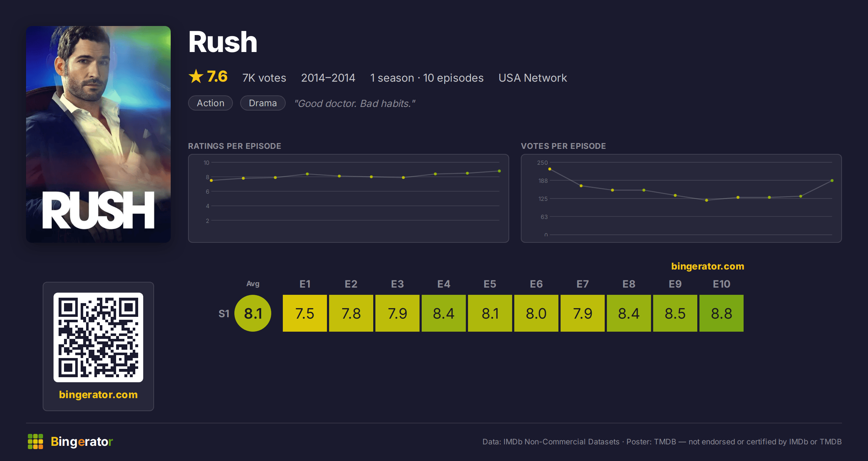The width and height of the screenshot is (868, 461).
Task: Select the Action genre tag
Action: (x=210, y=103)
